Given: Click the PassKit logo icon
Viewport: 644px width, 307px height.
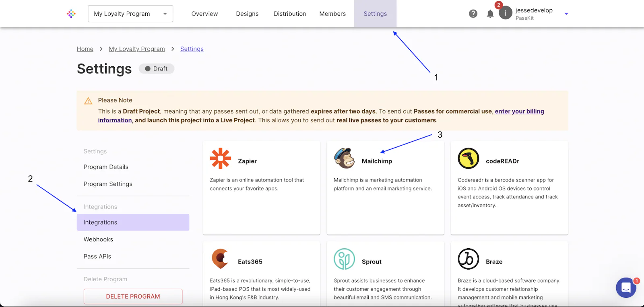Looking at the screenshot, I should pos(71,14).
